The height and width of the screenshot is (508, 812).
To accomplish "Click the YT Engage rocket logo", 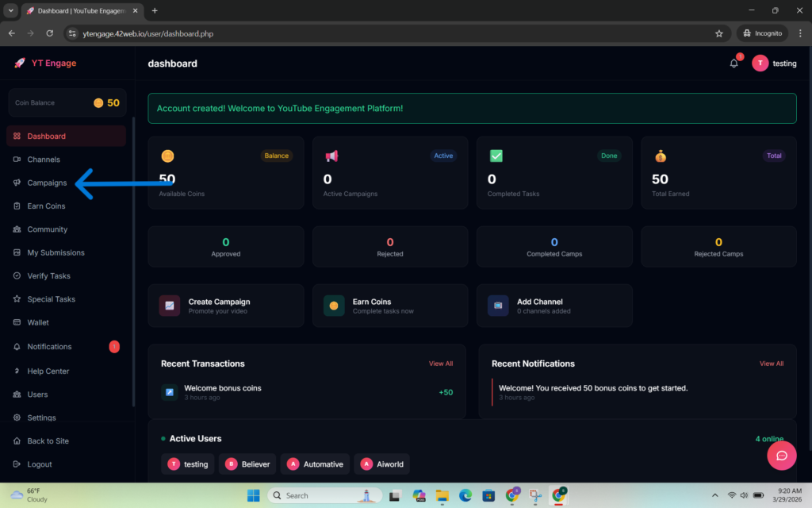I will coord(20,63).
